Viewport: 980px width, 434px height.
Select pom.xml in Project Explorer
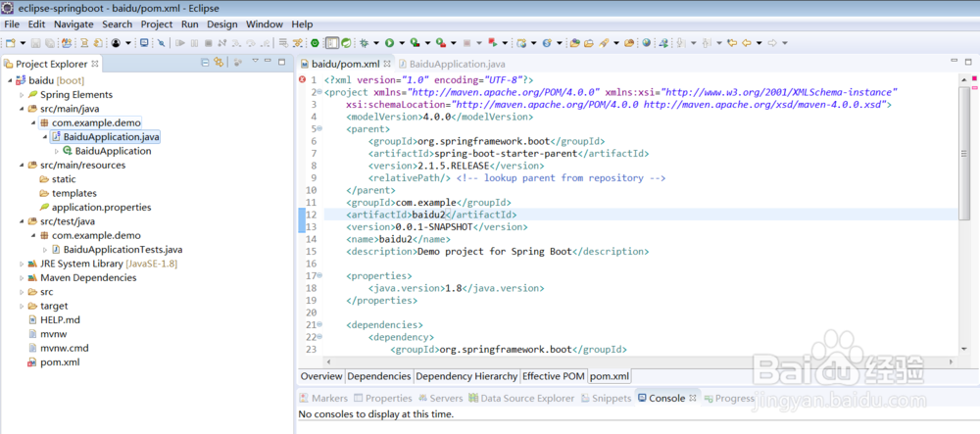[x=60, y=362]
